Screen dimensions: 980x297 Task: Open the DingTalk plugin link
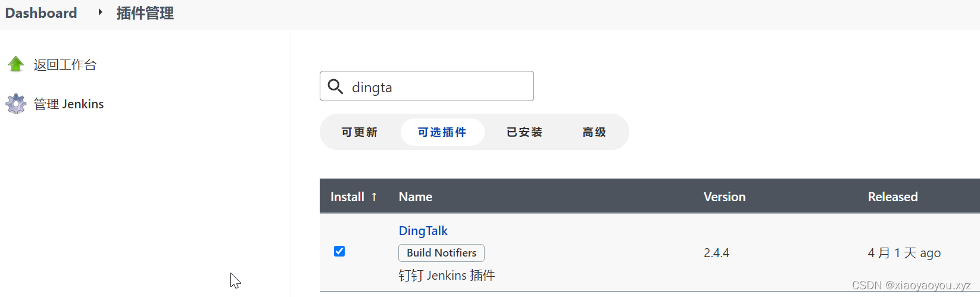click(x=423, y=231)
